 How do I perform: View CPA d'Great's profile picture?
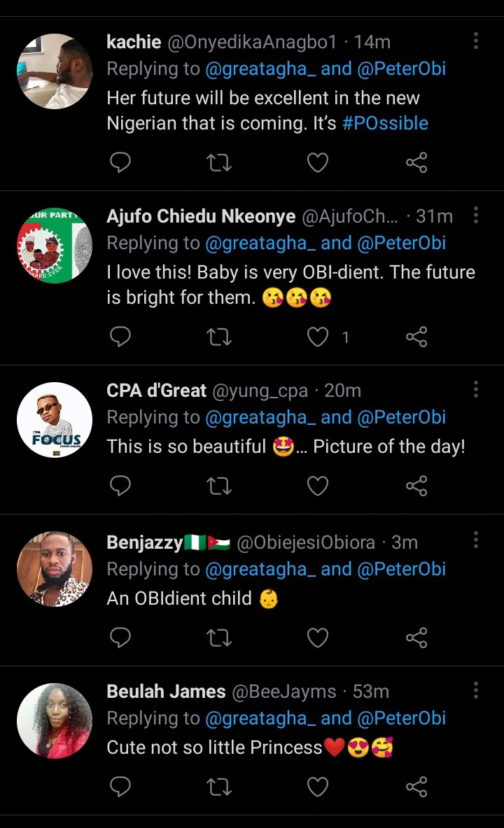click(x=55, y=420)
